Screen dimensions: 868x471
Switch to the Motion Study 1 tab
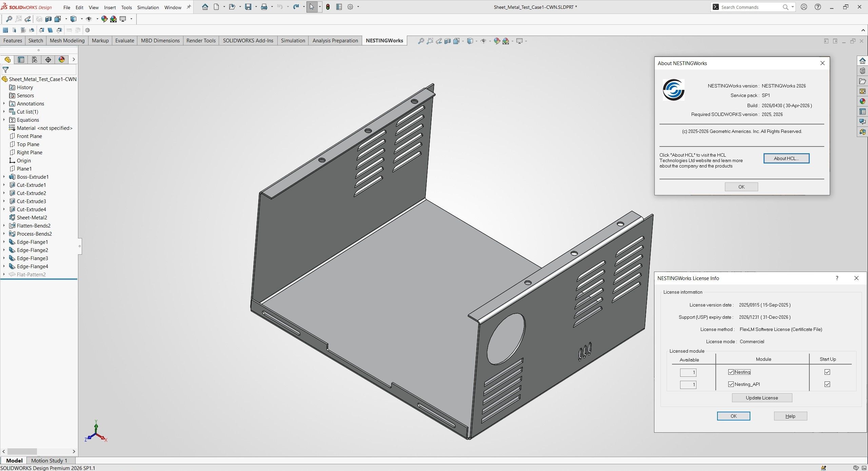49,460
